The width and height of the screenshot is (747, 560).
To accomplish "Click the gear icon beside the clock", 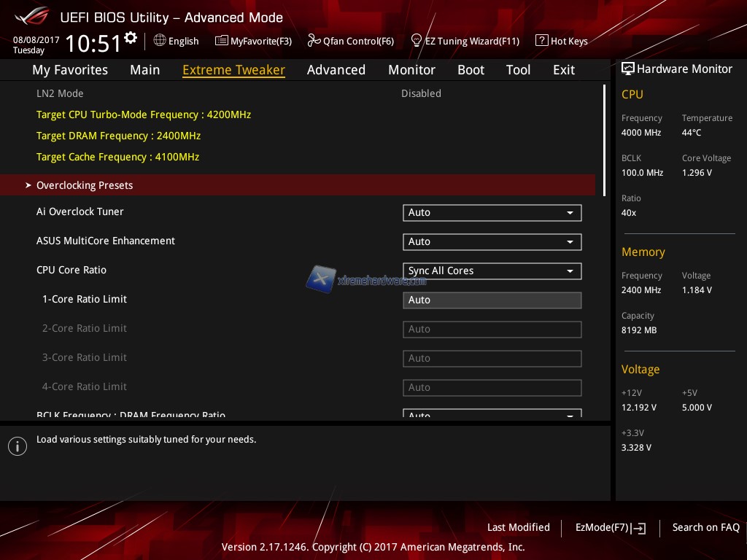I will pos(131,38).
